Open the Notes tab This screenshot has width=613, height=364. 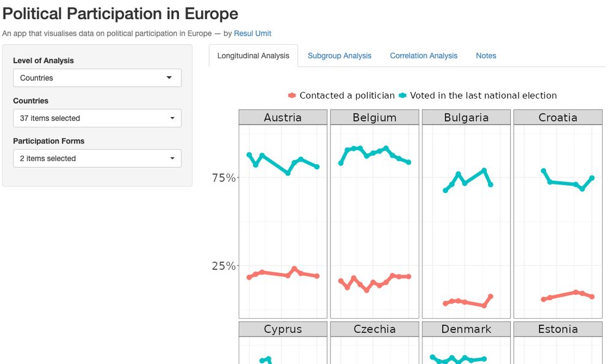(486, 56)
